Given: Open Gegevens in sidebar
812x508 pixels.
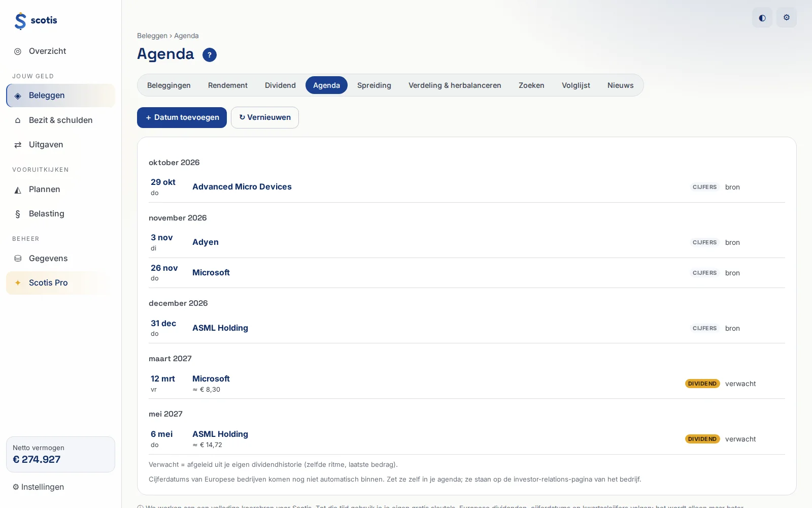Looking at the screenshot, I should click(x=60, y=259).
